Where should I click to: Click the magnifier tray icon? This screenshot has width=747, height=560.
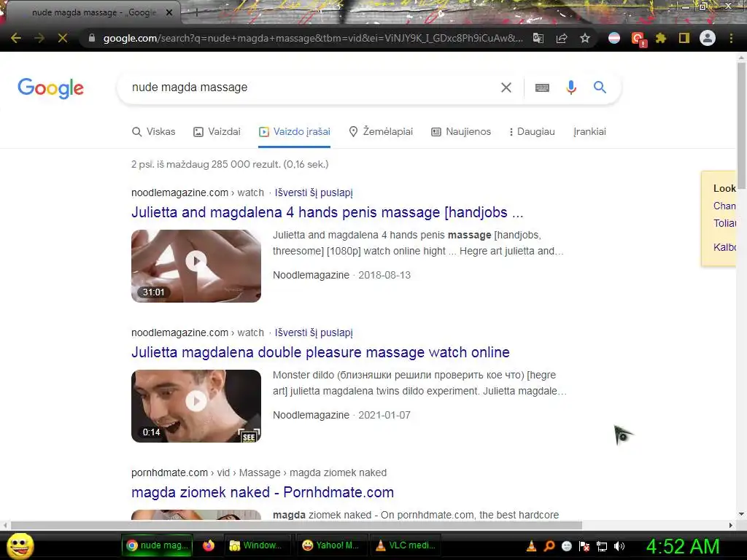[x=549, y=546]
